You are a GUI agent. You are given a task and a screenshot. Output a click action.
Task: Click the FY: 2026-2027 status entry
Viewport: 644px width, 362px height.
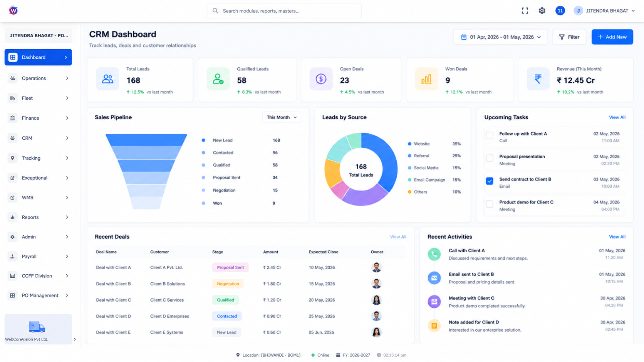tap(353, 355)
